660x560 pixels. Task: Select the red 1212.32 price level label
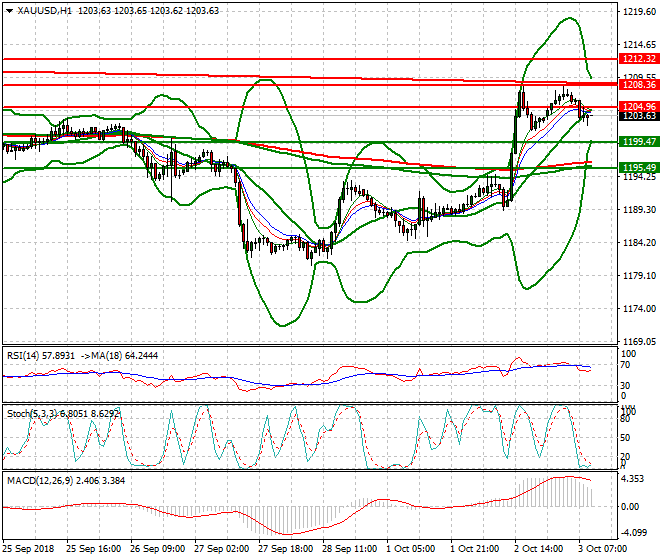[639, 59]
